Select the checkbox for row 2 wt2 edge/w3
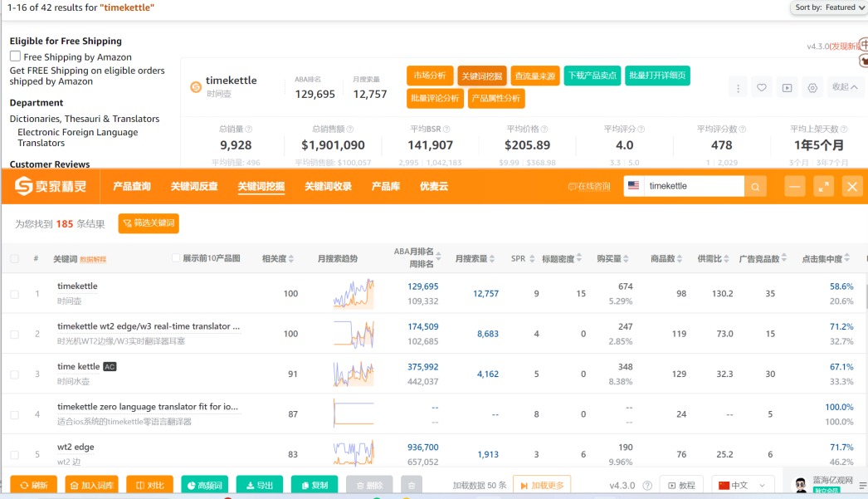868x499 pixels. (x=14, y=334)
